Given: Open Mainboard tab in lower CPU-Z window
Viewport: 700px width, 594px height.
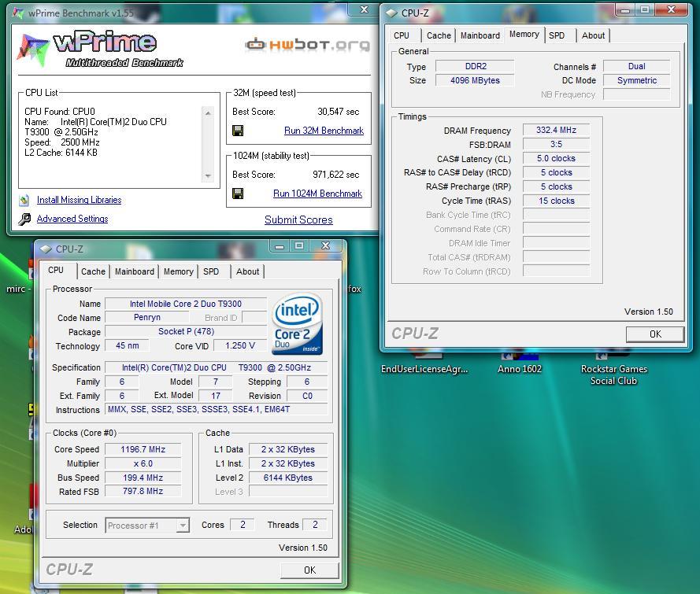Looking at the screenshot, I should [x=134, y=271].
